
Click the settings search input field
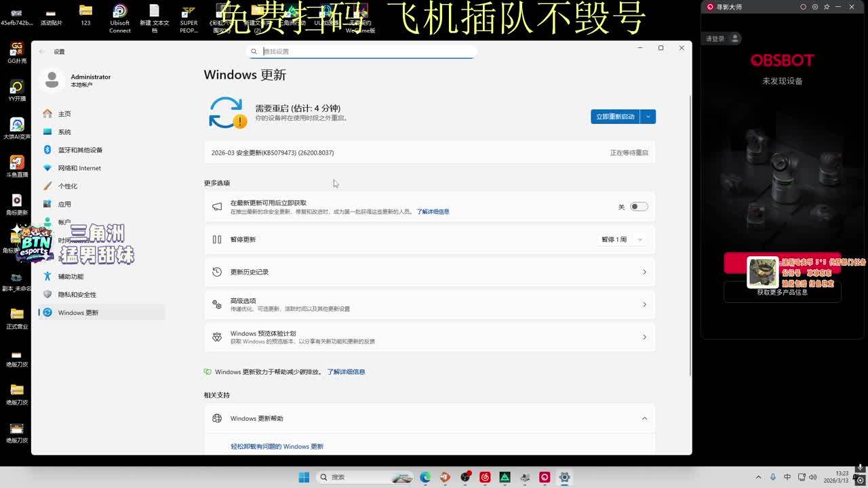coord(366,52)
